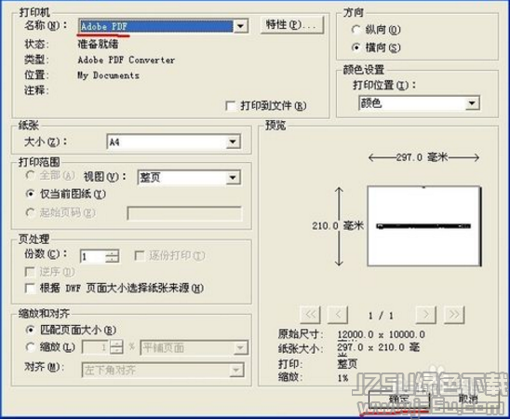Click the 起始页码 page range field
Image resolution: width=510 pixels, height=420 pixels.
coord(184,213)
